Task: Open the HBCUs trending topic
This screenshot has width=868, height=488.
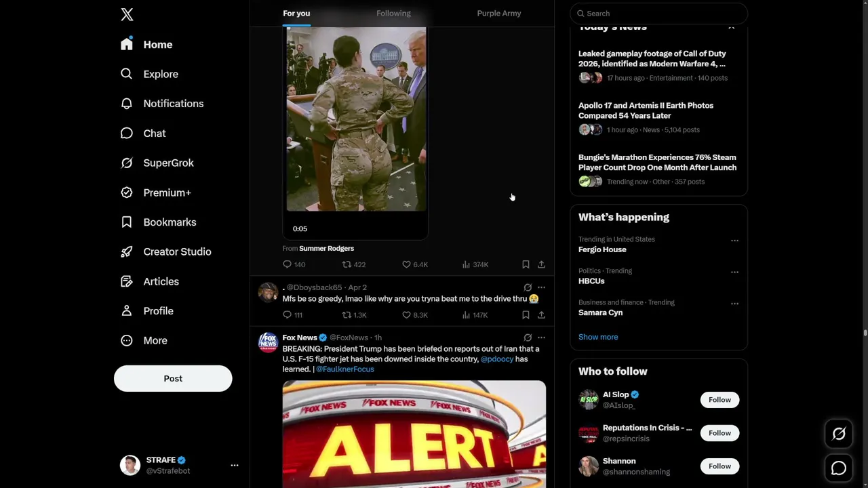Action: (x=591, y=281)
